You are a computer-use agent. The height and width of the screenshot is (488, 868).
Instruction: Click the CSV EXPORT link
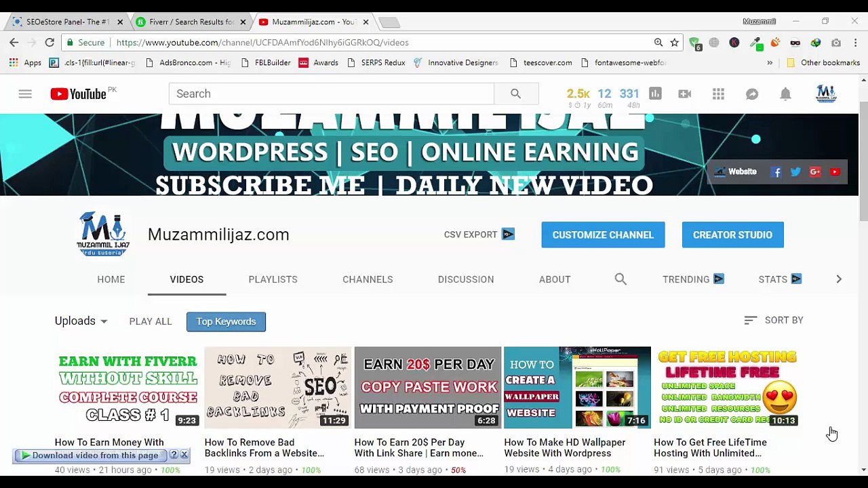479,235
